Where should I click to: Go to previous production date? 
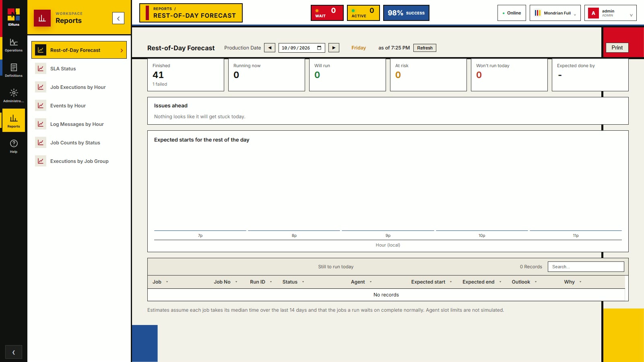(x=270, y=48)
